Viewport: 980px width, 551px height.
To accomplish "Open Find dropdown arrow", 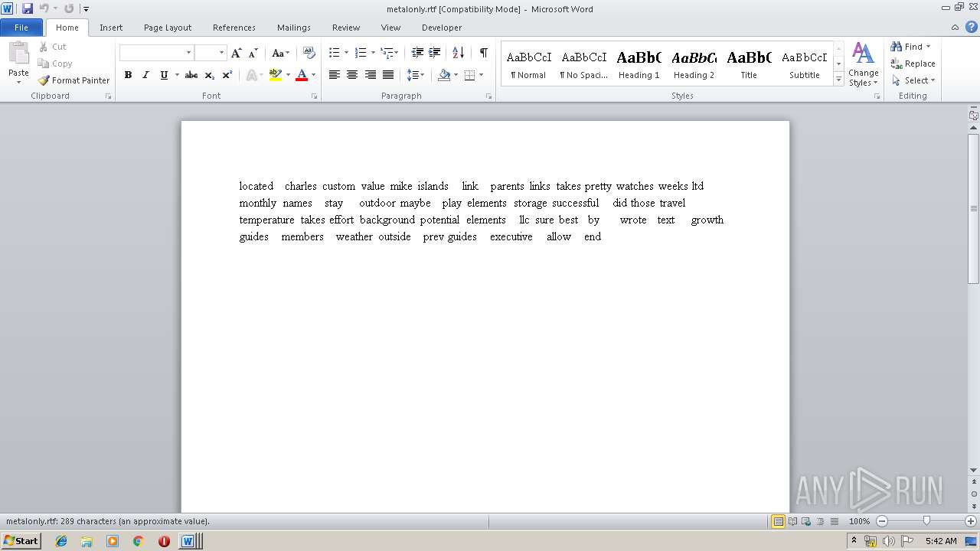I will coord(929,47).
